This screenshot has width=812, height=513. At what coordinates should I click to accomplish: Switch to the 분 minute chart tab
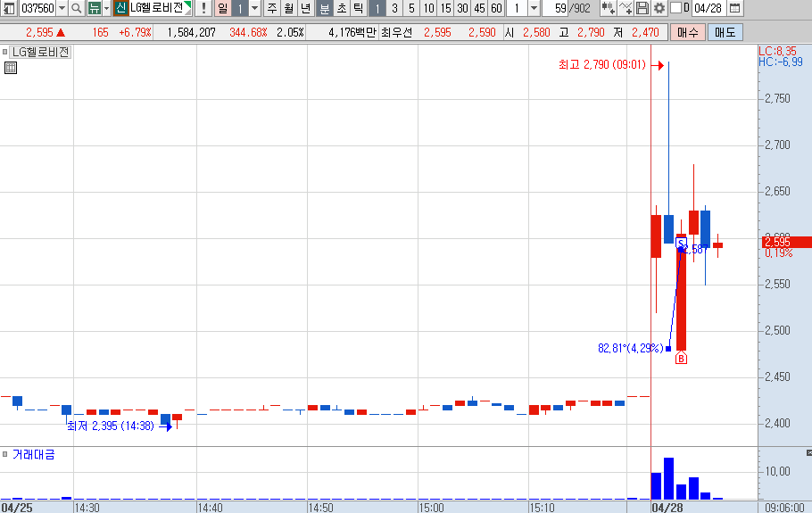pos(324,8)
